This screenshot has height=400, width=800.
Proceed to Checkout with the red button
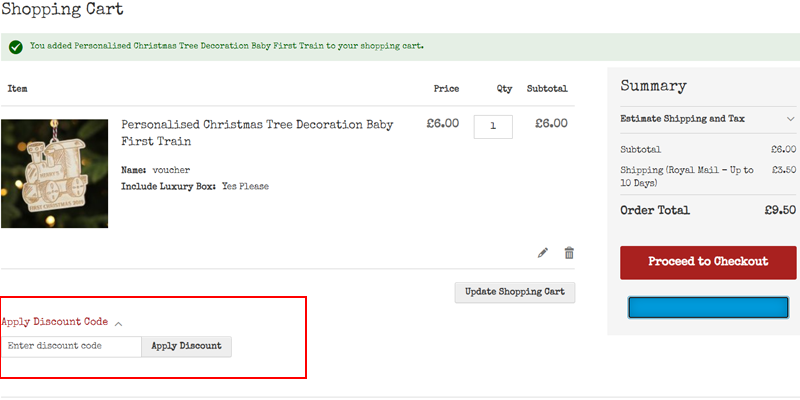(708, 262)
